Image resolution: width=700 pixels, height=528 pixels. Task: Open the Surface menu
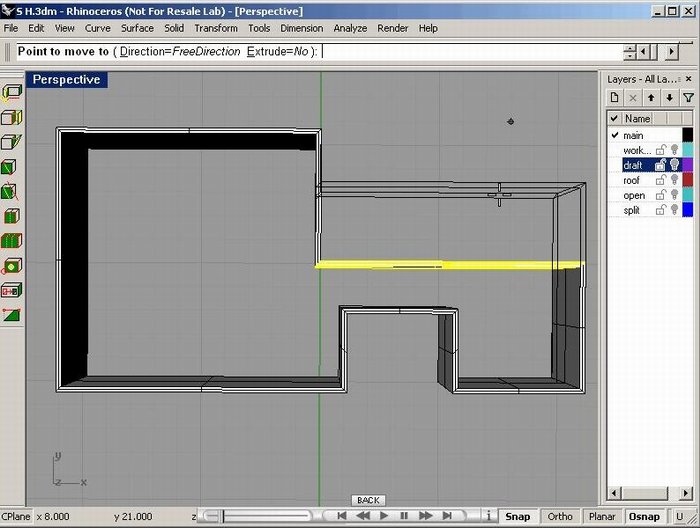click(137, 29)
